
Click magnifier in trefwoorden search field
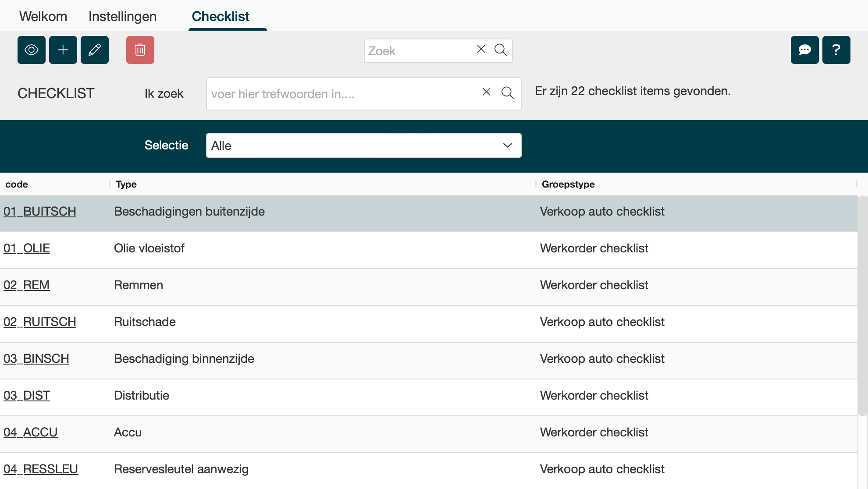coord(507,93)
